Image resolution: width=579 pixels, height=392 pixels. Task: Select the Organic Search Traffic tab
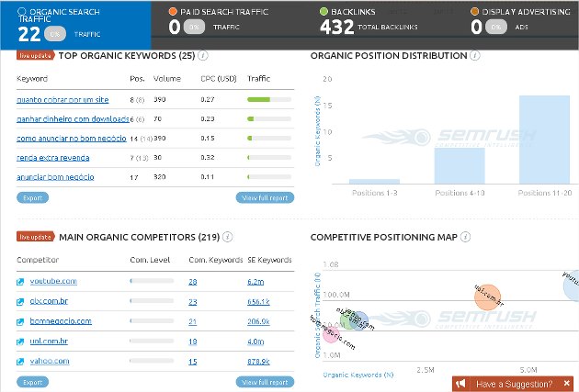75,25
